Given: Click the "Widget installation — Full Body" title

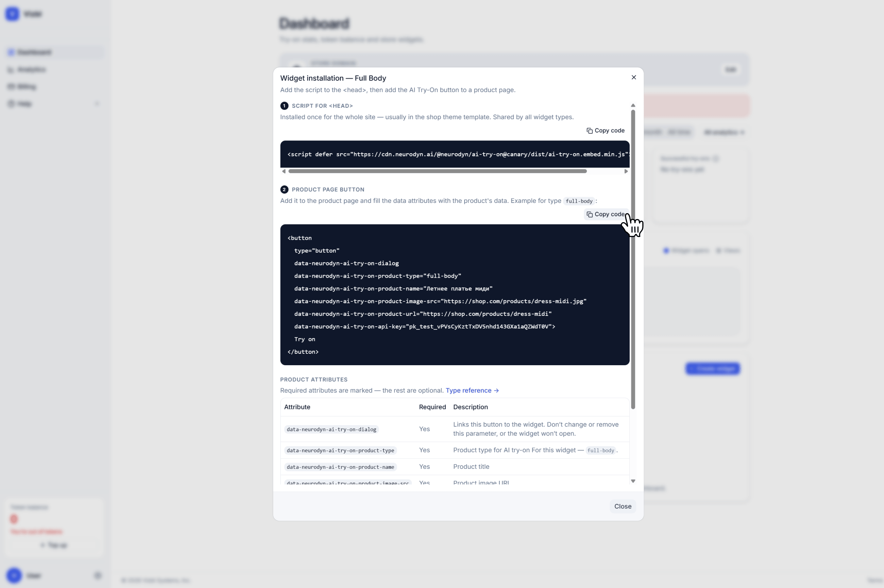Looking at the screenshot, I should point(333,78).
